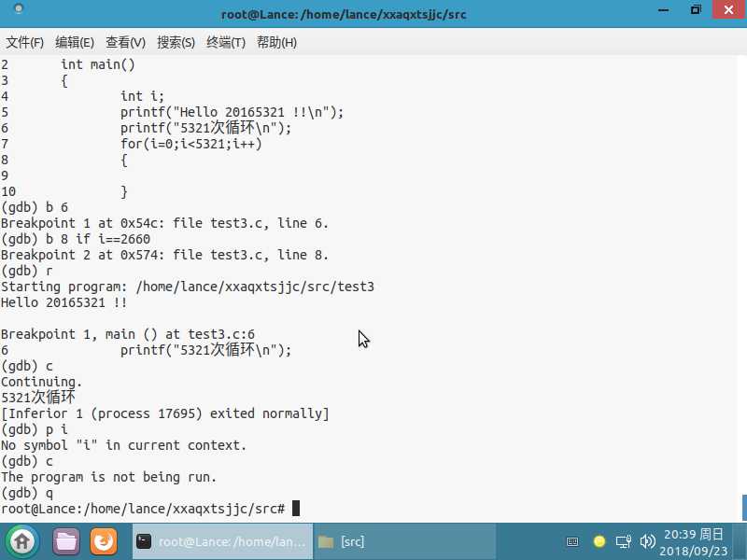The image size is (747, 560).
Task: Click the clock showing 20:39 周日
Action: [x=694, y=534]
